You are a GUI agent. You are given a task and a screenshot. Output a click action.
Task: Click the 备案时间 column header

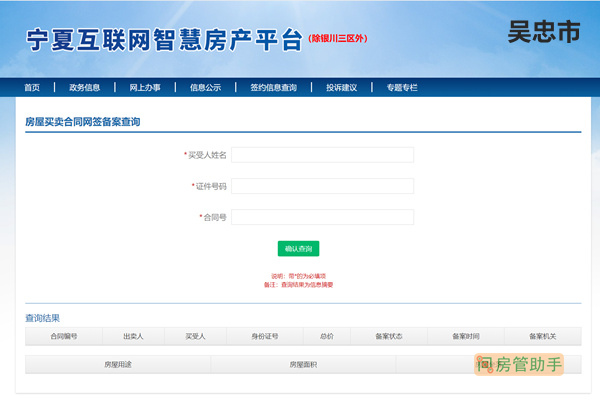[x=466, y=336]
